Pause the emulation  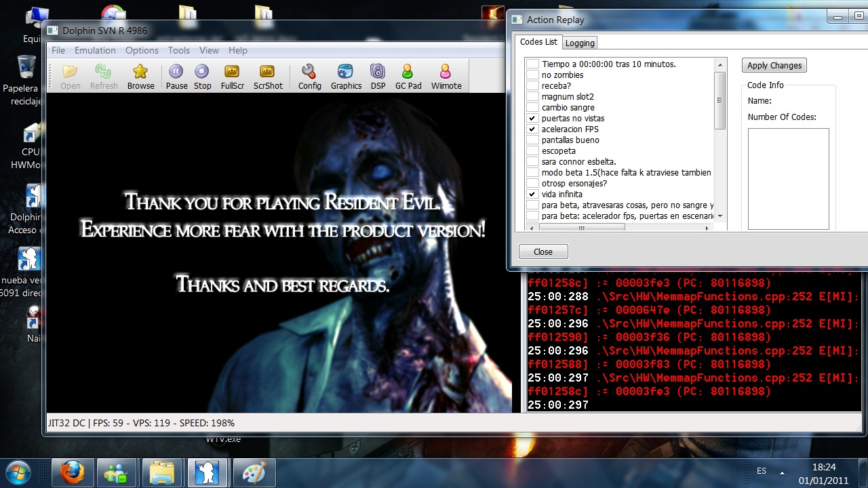coord(176,72)
